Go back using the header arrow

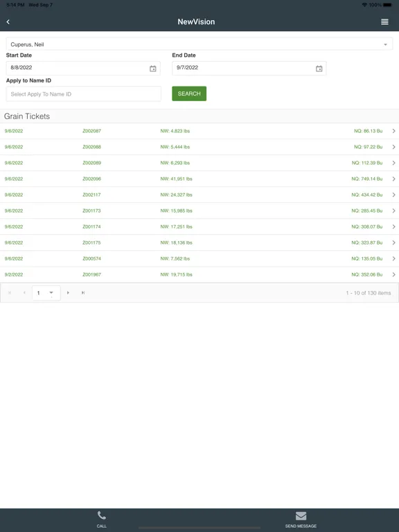click(x=8, y=21)
